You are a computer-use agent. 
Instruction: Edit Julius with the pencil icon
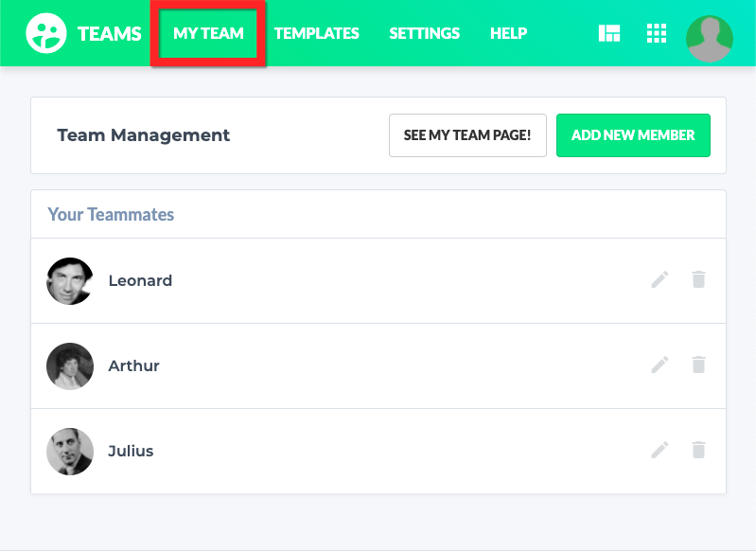pos(660,450)
